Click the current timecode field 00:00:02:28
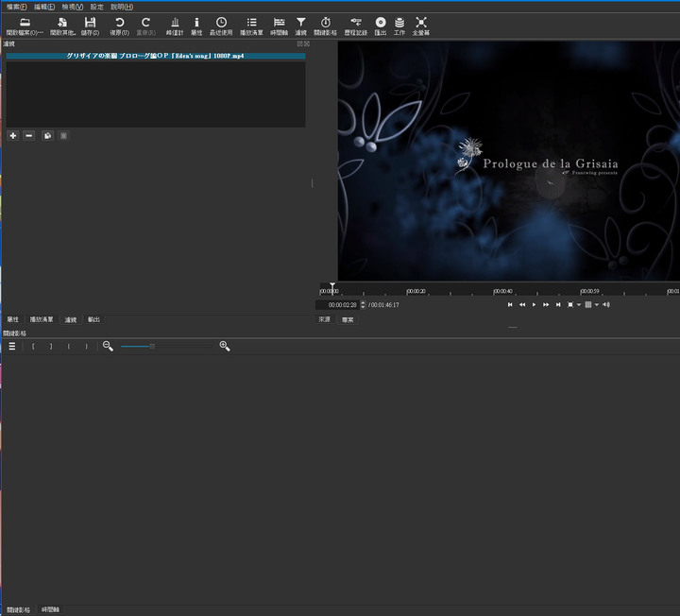The image size is (680, 616). tap(338, 305)
